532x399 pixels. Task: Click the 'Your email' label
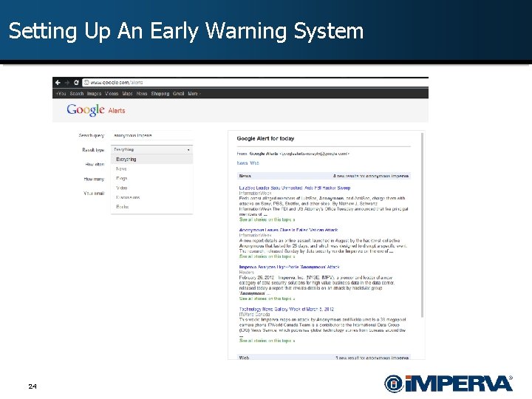94,194
